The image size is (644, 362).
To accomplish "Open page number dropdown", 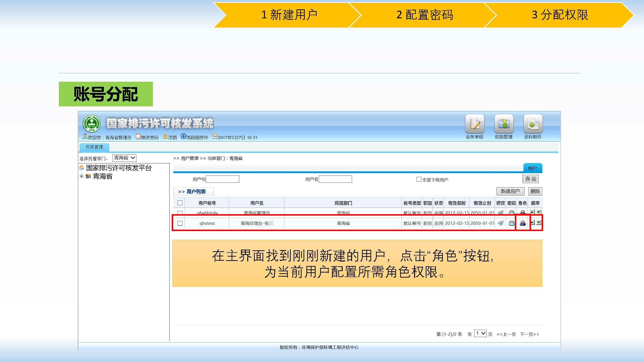I will click(480, 334).
